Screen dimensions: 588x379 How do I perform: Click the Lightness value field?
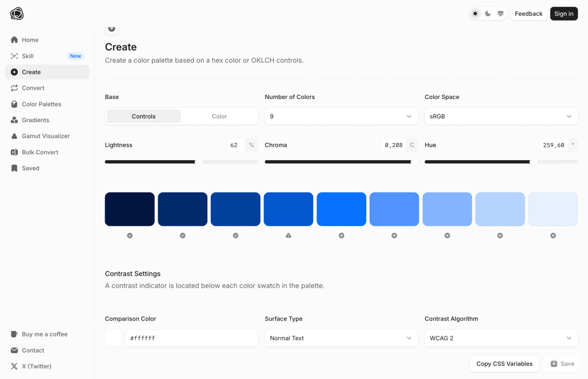click(235, 145)
